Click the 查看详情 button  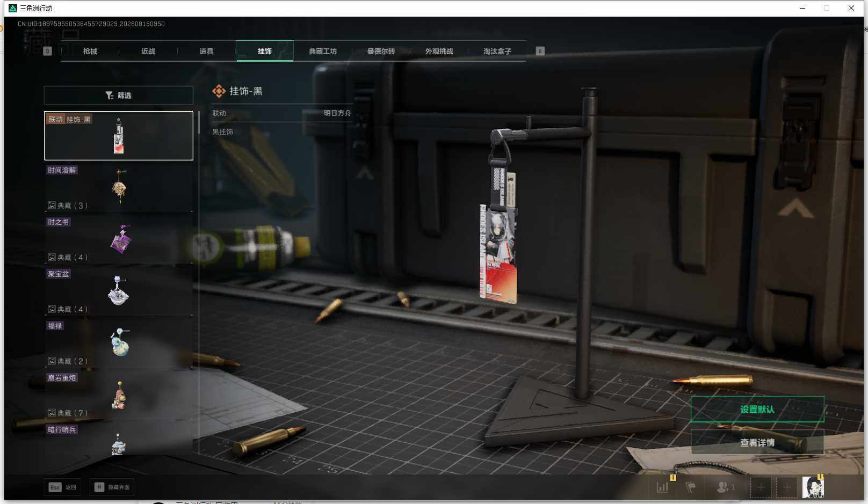(x=757, y=443)
